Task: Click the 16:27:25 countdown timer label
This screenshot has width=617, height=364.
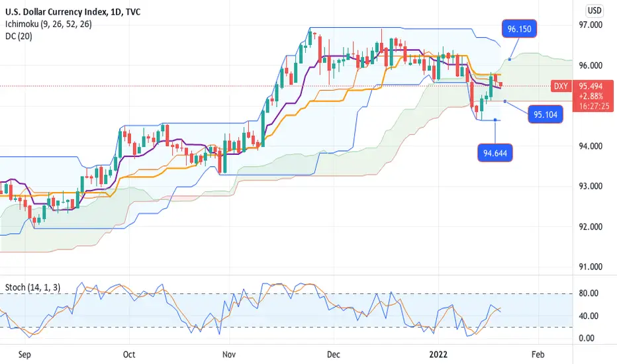Action: (x=594, y=106)
